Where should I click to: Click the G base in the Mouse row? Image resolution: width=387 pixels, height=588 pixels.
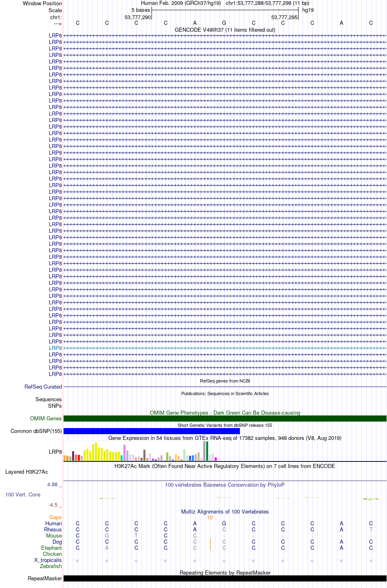pyautogui.click(x=107, y=536)
